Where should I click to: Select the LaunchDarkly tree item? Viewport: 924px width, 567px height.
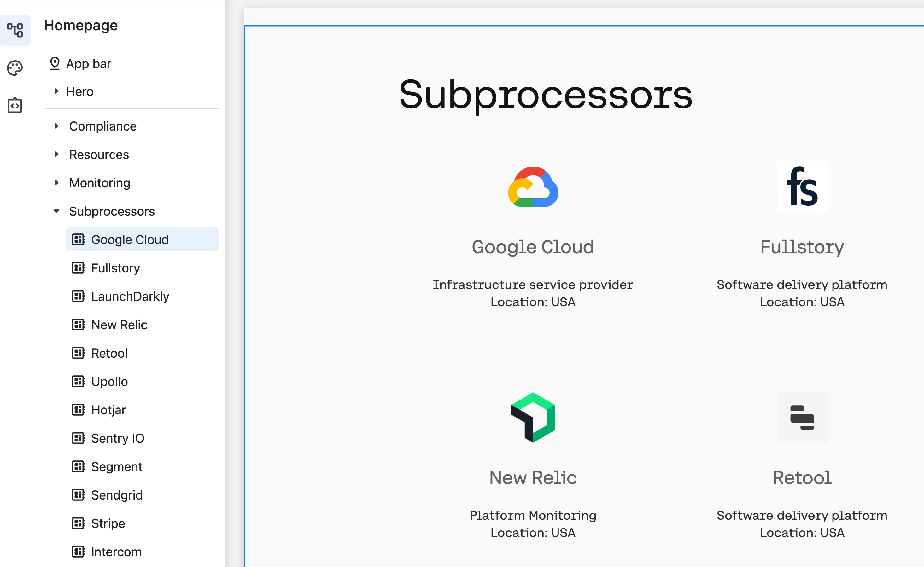coord(143,296)
